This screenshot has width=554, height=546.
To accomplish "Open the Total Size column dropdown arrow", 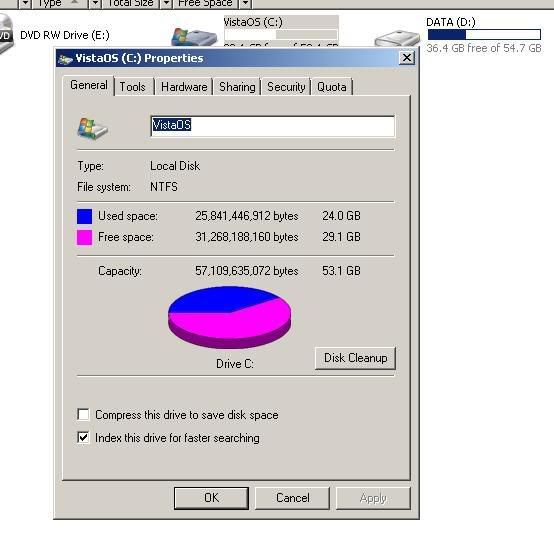I will pyautogui.click(x=166, y=4).
